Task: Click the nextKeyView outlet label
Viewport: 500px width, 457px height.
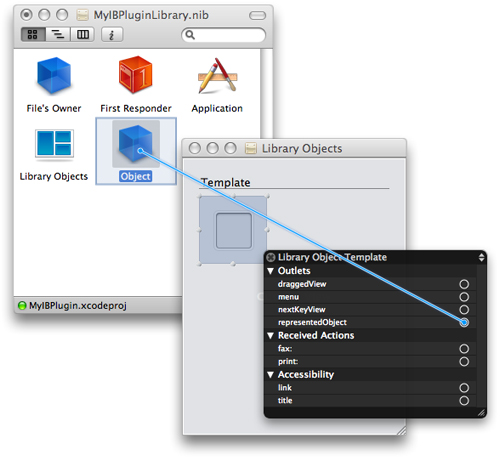Action: point(302,310)
